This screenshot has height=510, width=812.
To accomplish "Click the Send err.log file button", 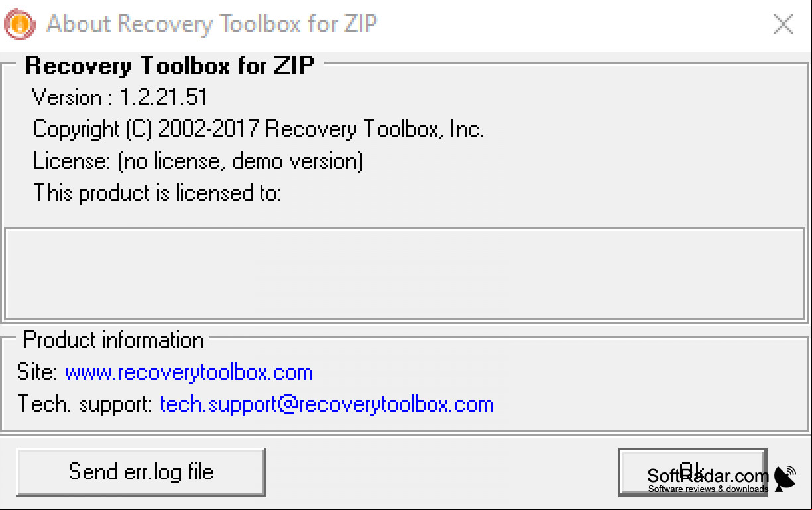I will [141, 472].
